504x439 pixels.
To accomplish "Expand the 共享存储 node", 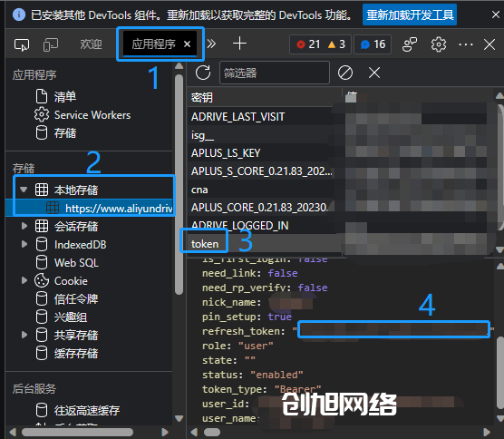I will point(24,335).
